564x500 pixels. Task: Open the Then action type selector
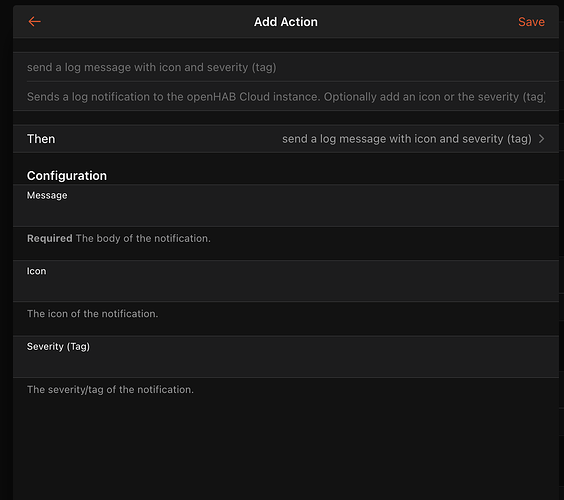pos(286,139)
